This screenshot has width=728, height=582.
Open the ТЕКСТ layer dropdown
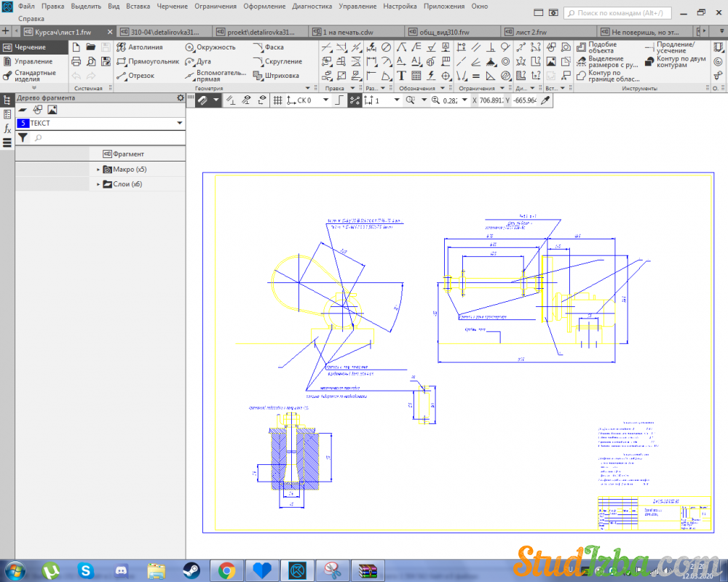coord(179,124)
